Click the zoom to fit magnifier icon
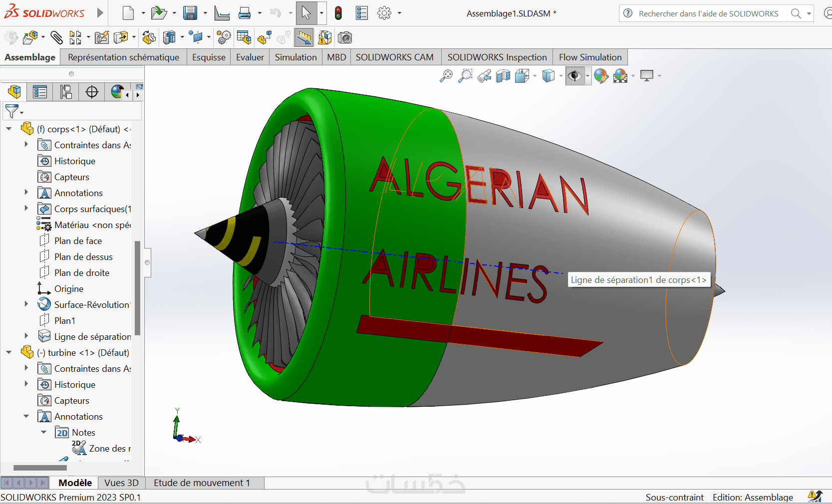The height and width of the screenshot is (504, 832). tap(446, 76)
